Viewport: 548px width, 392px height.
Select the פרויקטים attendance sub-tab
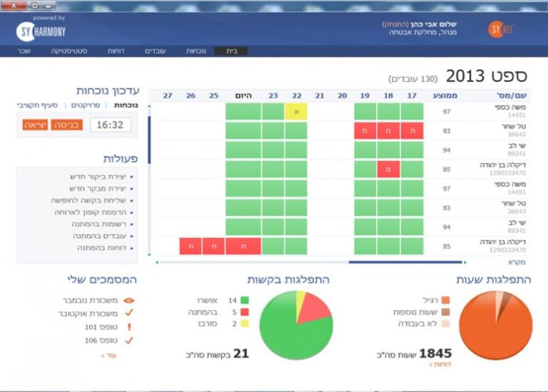click(x=84, y=105)
